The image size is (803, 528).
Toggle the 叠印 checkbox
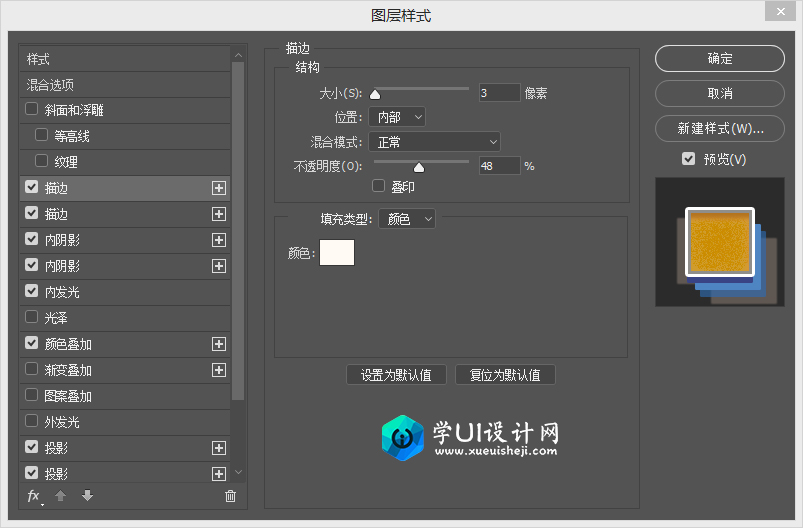coord(378,186)
